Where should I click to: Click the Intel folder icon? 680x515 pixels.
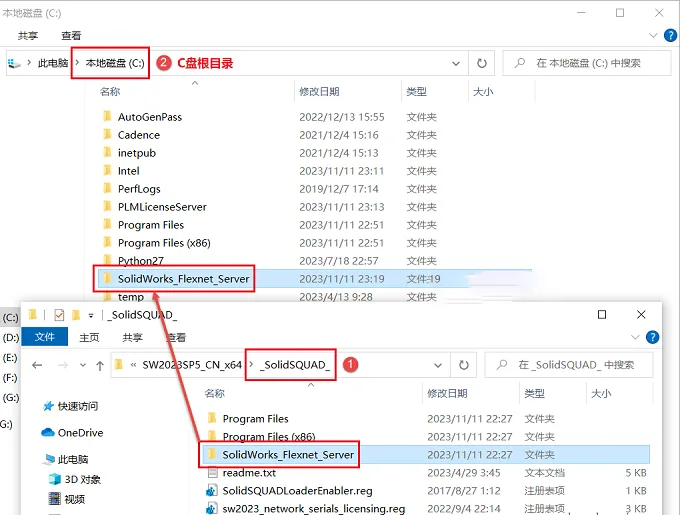107,170
